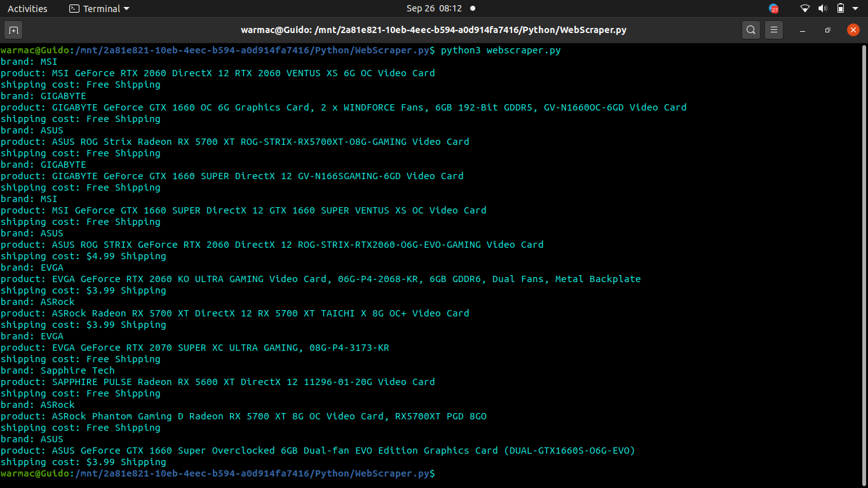Open the Wi-Fi network icon
The height and width of the screenshot is (488, 868).
(805, 9)
